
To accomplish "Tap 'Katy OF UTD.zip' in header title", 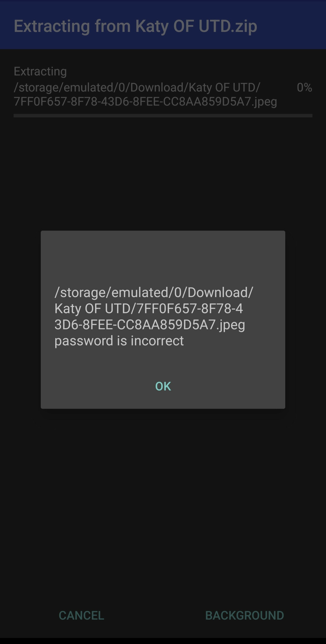I will tap(196, 26).
